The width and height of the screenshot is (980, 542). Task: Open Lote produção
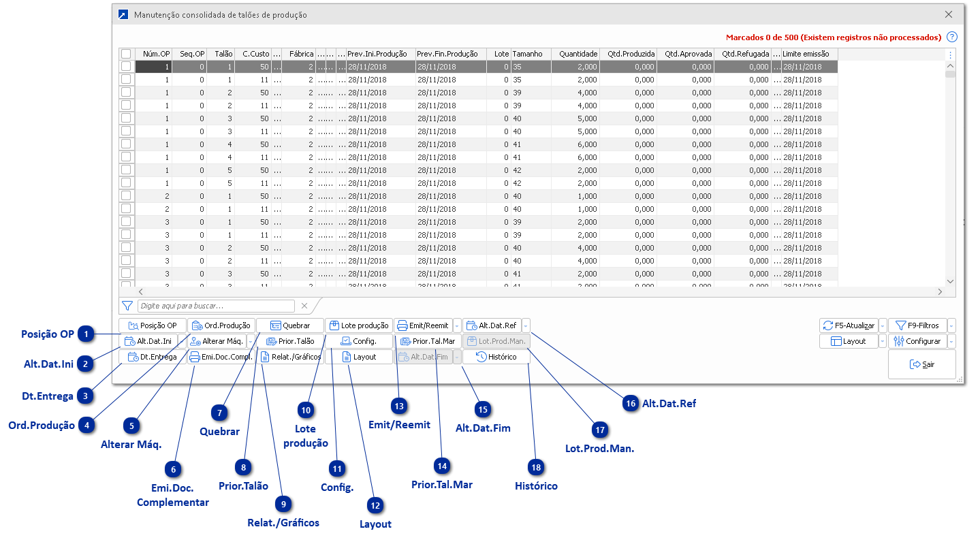[x=359, y=325]
